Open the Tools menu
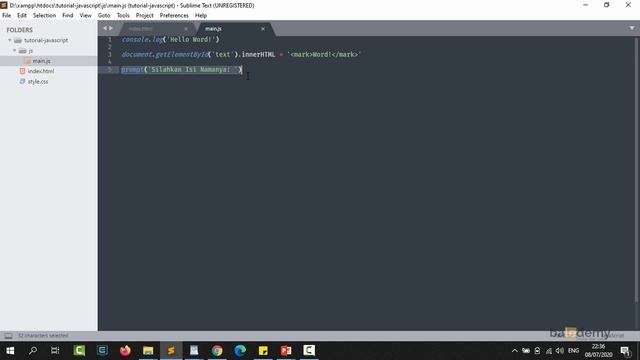This screenshot has width=640, height=360. point(123,16)
